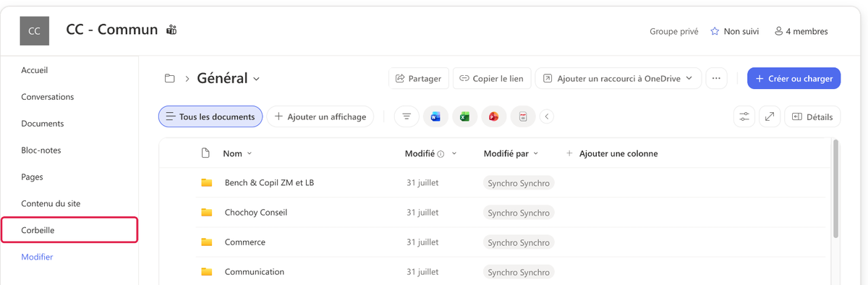Open the Détails pane

(812, 116)
